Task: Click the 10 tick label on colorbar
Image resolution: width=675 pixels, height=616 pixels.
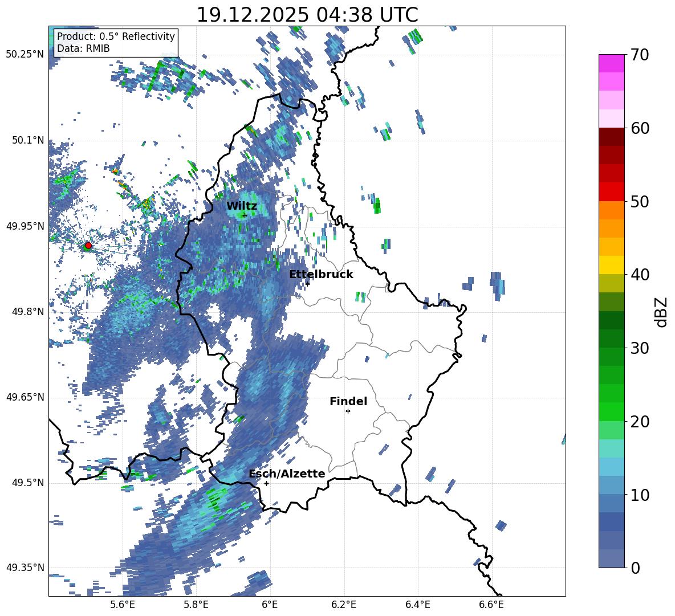Action: (640, 495)
